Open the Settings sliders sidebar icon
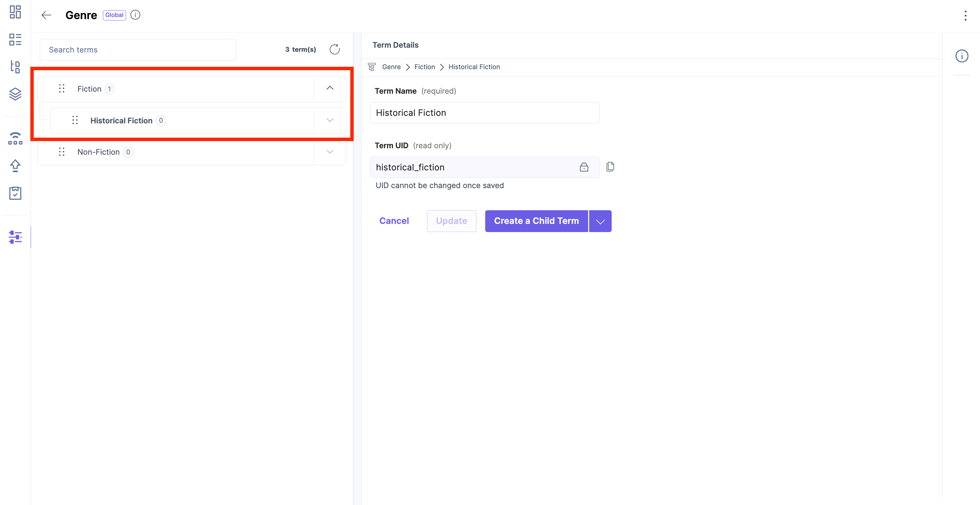 [x=15, y=237]
